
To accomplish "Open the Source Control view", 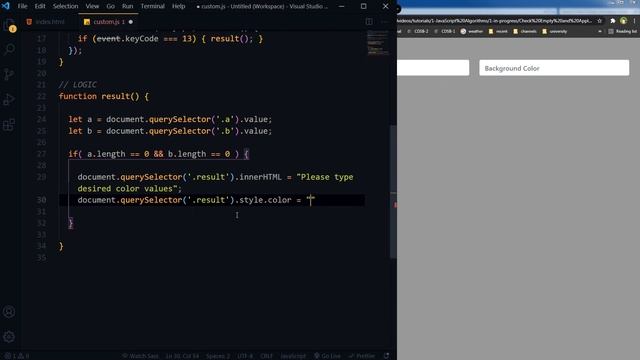I will (x=9, y=74).
